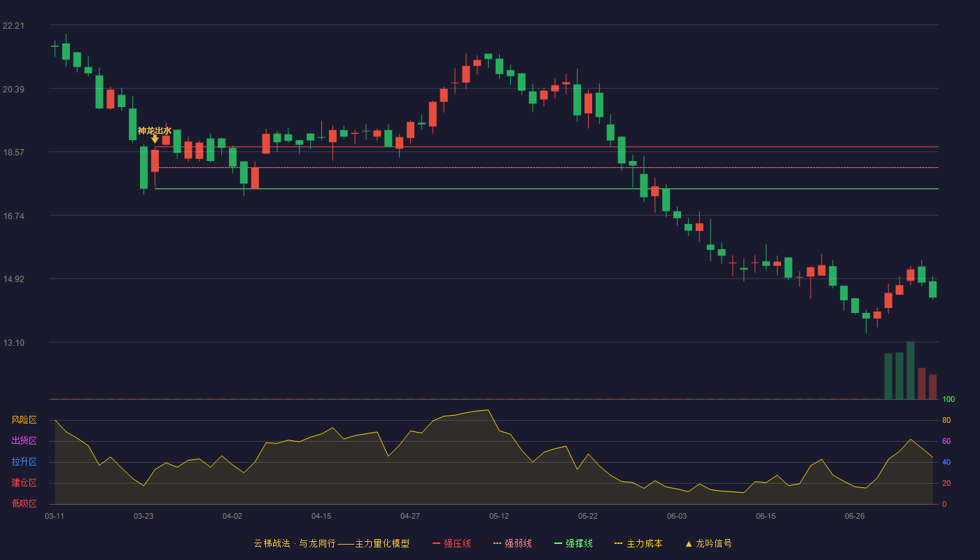Click the green 100 indicator axis value
This screenshot has width=980, height=560.
click(x=948, y=400)
